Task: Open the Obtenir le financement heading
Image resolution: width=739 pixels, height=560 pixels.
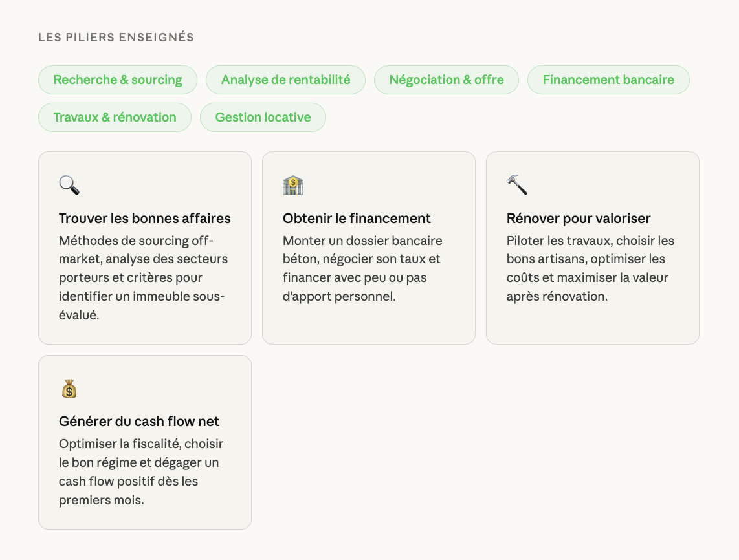Action: click(357, 219)
